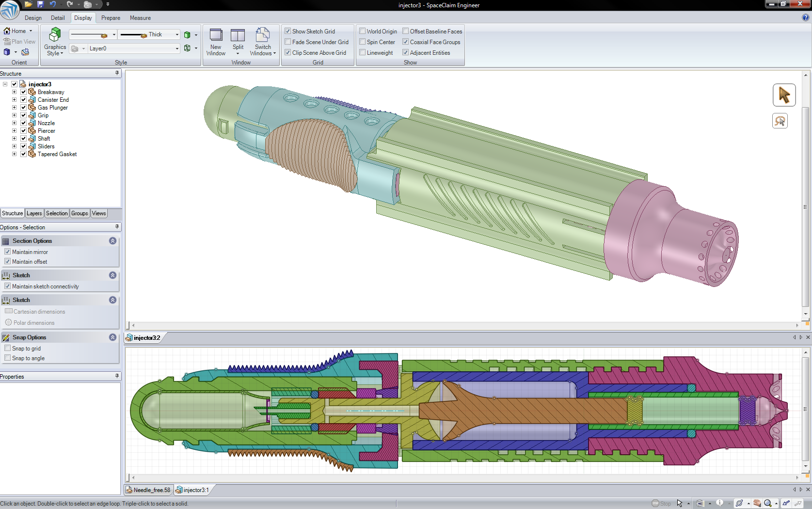Viewport: 812px width, 509px height.
Task: Open help with the question mark icon
Action: click(x=805, y=18)
